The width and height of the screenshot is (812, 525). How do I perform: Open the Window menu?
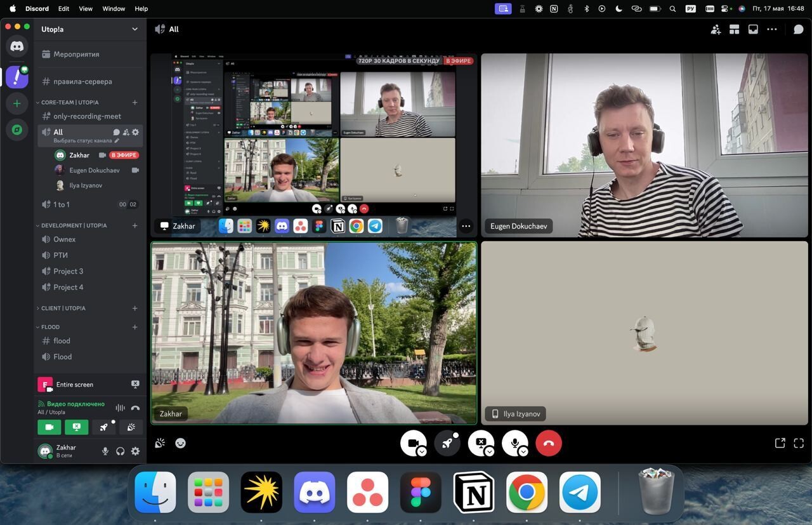114,9
